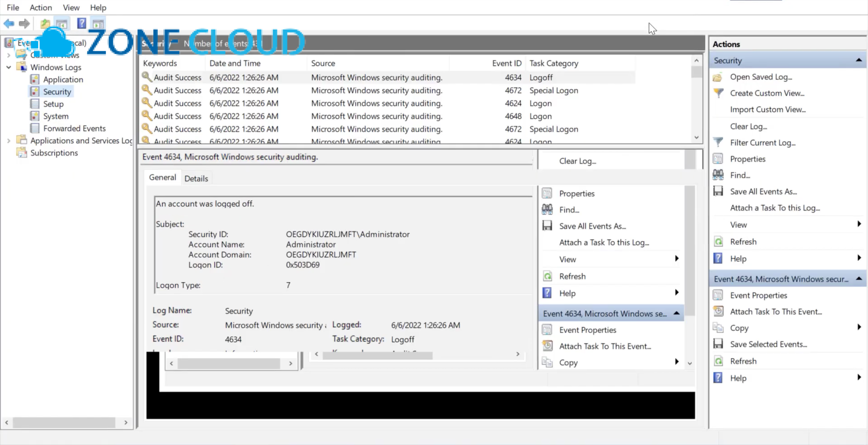Click Open Saved Log in Actions pane
Image resolution: width=868 pixels, height=445 pixels.
coord(761,77)
